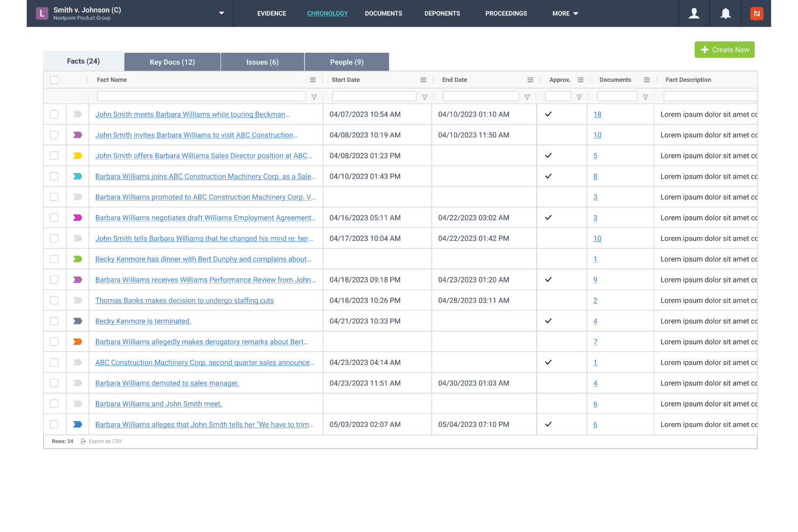The height and width of the screenshot is (532, 798).
Task: Open the notifications bell
Action: pyautogui.click(x=726, y=13)
